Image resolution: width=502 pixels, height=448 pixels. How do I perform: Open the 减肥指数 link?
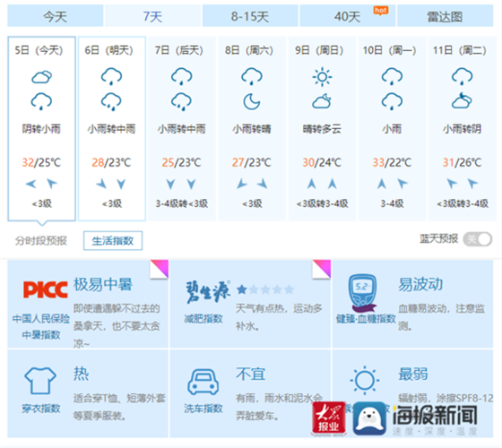203,318
